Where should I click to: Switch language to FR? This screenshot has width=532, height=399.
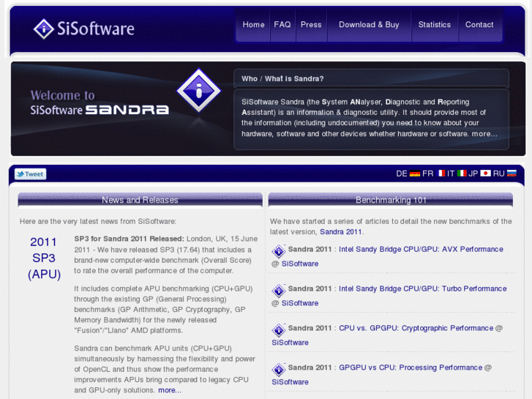427,174
